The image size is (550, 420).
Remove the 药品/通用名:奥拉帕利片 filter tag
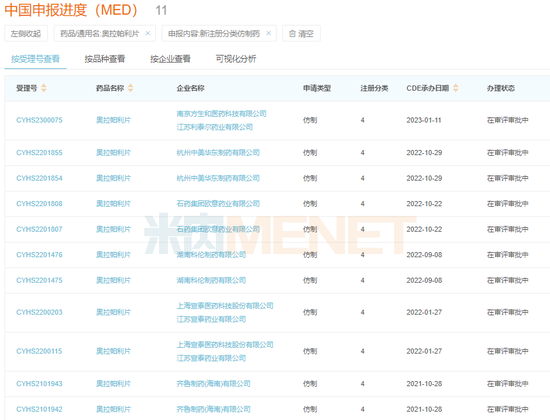[148, 33]
